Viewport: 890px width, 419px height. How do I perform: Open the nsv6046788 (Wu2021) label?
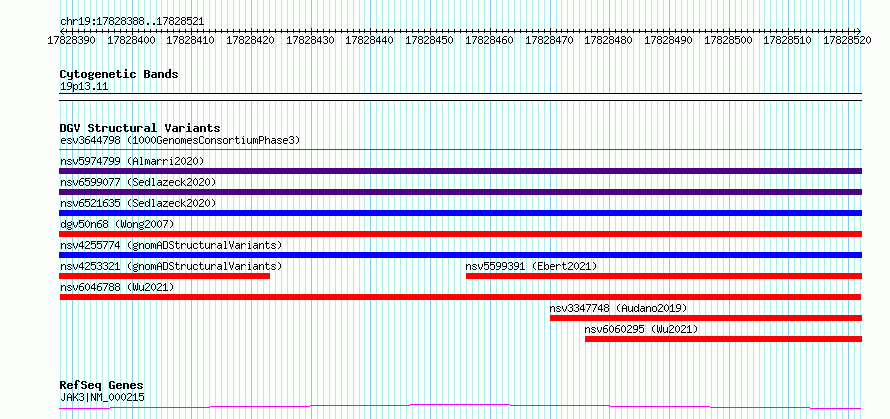[117, 287]
